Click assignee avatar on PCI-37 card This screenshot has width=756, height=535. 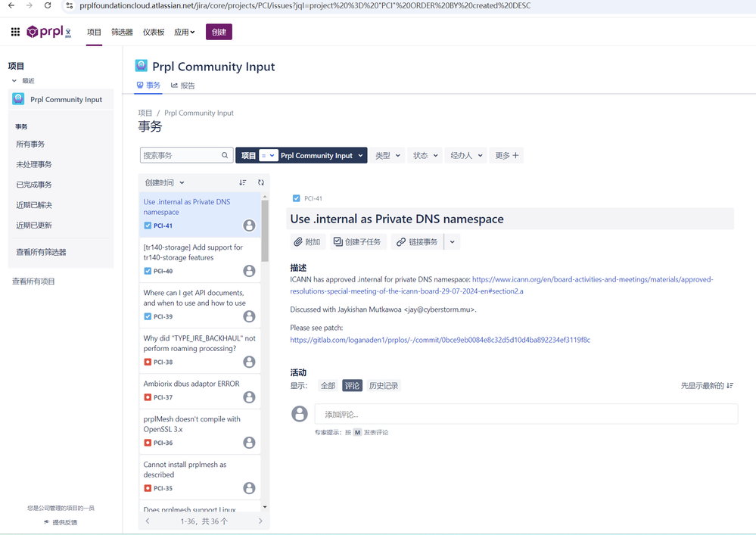(249, 397)
